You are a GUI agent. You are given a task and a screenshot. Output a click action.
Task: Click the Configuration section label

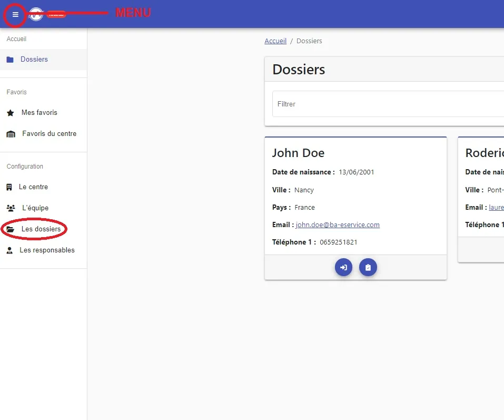click(25, 167)
